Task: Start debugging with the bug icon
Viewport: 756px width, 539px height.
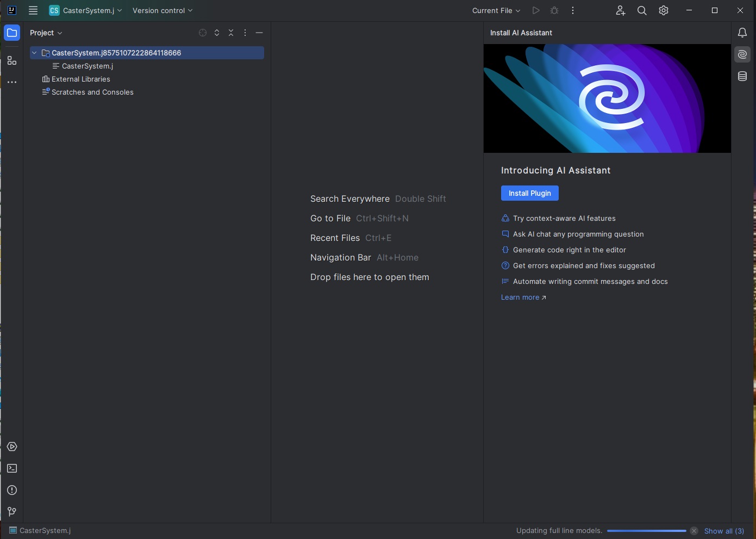Action: click(554, 10)
